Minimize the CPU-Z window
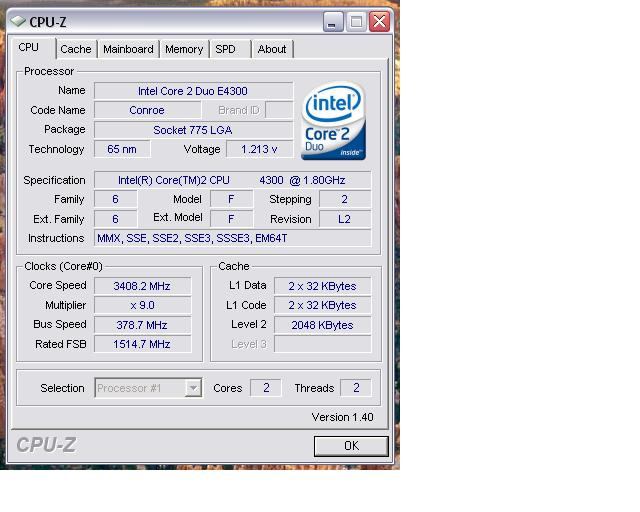 333,22
